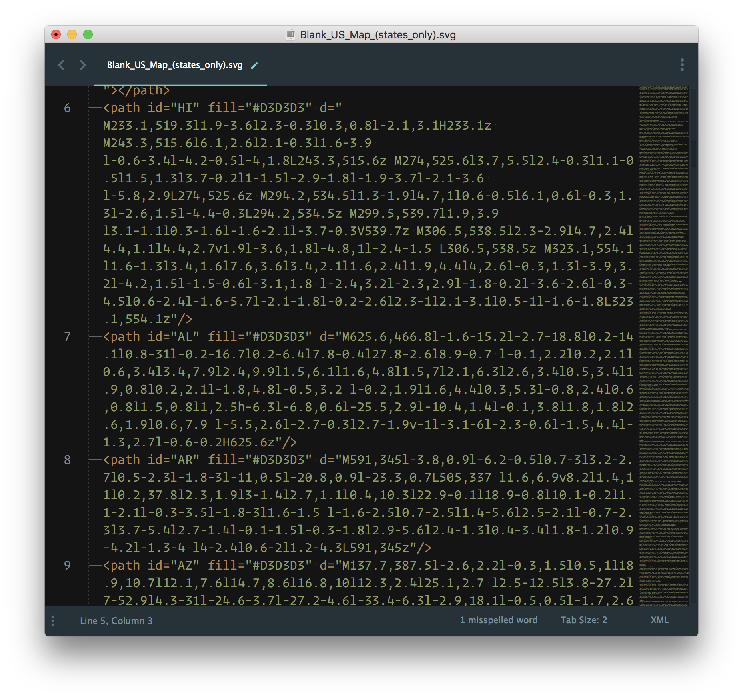Click the window title Blank_US_Map_(states_only).svg
The width and height of the screenshot is (743, 700).
coord(378,35)
